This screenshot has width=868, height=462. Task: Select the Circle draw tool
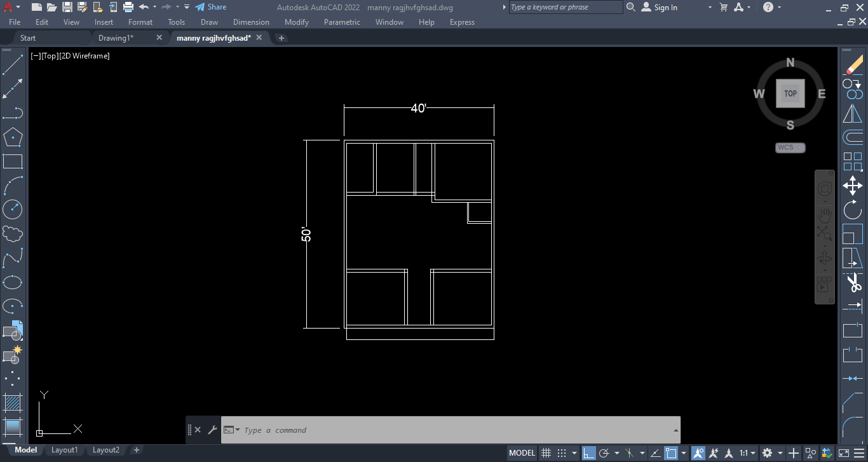tap(13, 209)
